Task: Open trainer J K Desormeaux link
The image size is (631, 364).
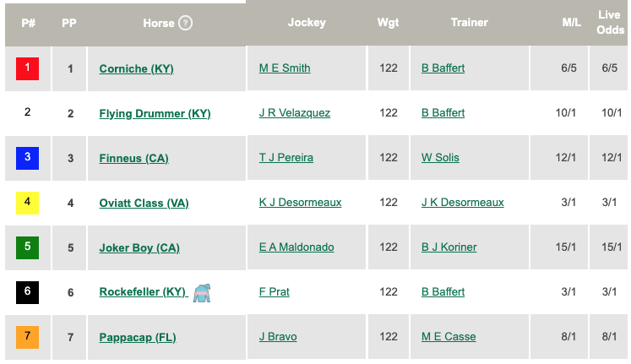Action: pyautogui.click(x=462, y=203)
